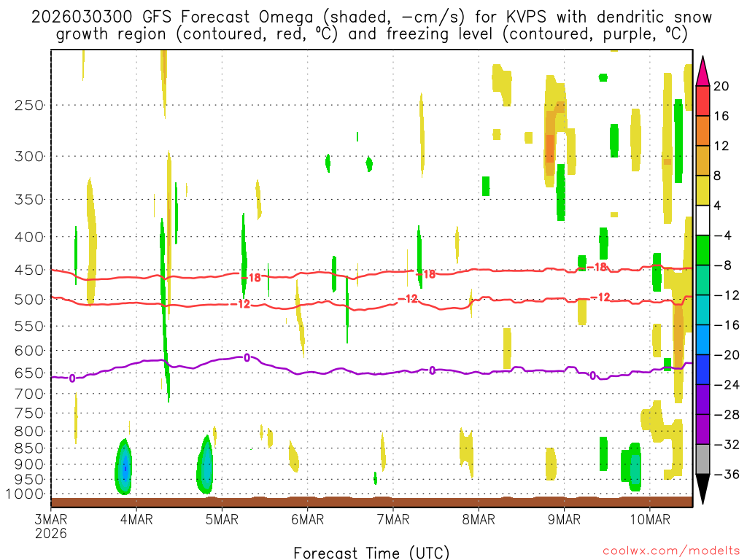Image resolution: width=747 pixels, height=560 pixels.
Task: Click the 1000 pressure level label
Action: coord(25,494)
